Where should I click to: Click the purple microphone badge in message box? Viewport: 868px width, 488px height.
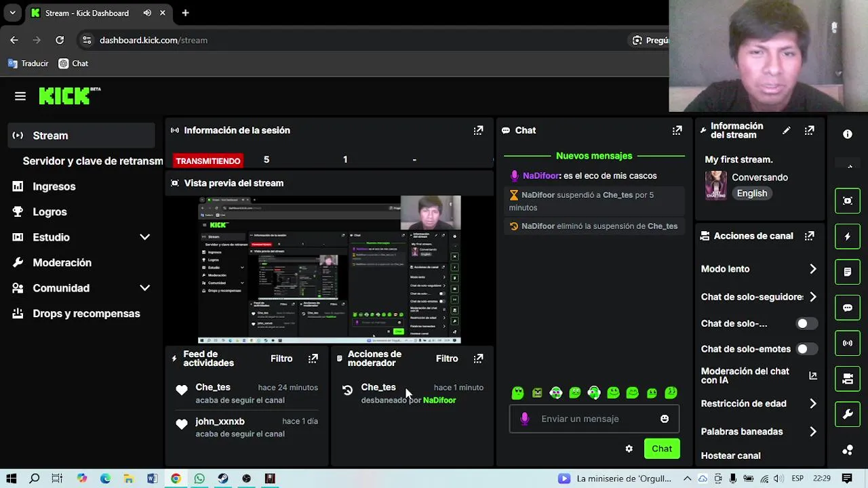524,419
